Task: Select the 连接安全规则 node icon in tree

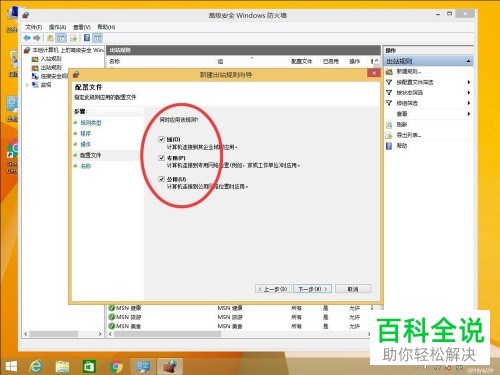Action: (x=35, y=76)
